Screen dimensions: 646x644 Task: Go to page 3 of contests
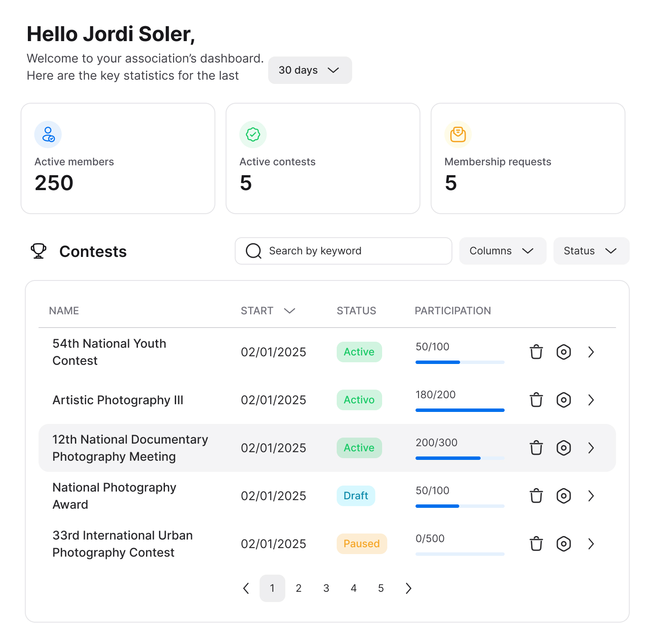[x=326, y=588]
